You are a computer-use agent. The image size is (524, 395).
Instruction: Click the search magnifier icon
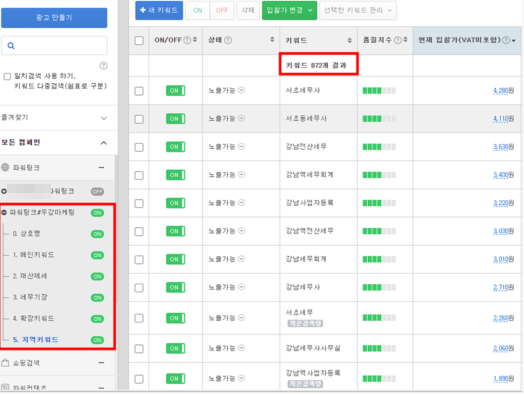pyautogui.click(x=11, y=46)
